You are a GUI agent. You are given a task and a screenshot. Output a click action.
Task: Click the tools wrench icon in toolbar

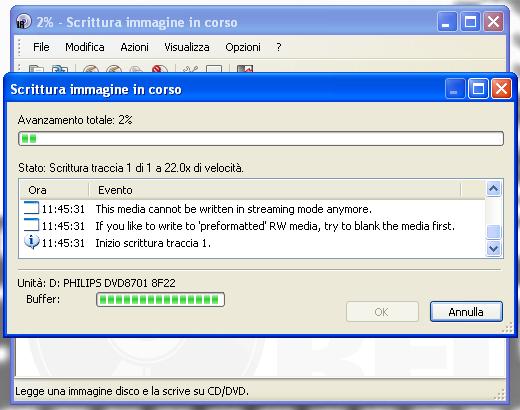tap(191, 69)
